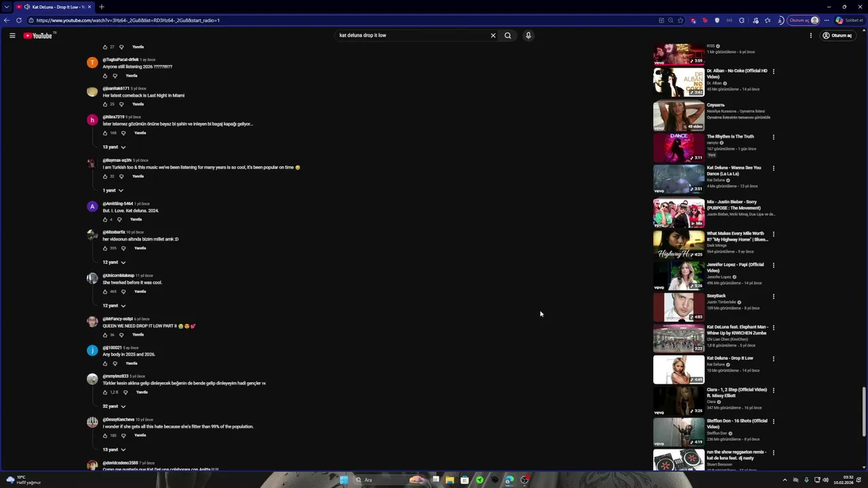Open Kat DeLuna Drop It Low thumbnail
Image resolution: width=868 pixels, height=488 pixels.
click(x=679, y=370)
